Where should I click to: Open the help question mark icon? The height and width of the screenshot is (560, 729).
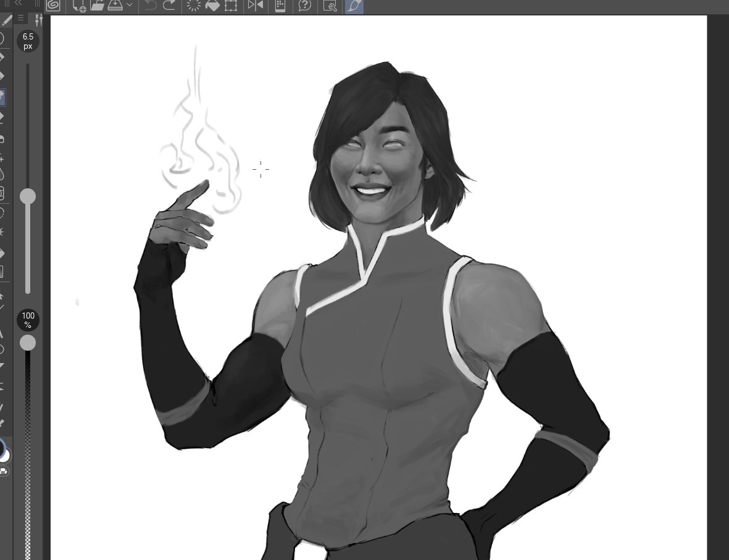pos(304,6)
